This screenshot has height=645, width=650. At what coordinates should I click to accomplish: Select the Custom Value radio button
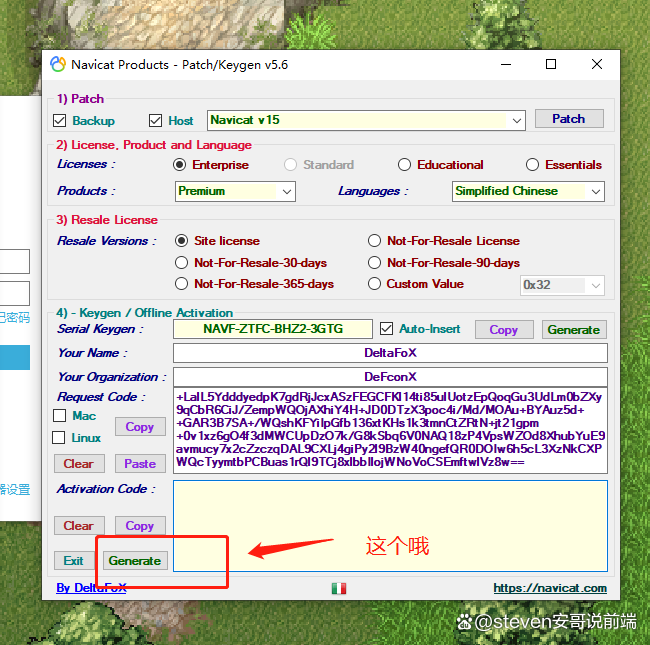click(374, 284)
